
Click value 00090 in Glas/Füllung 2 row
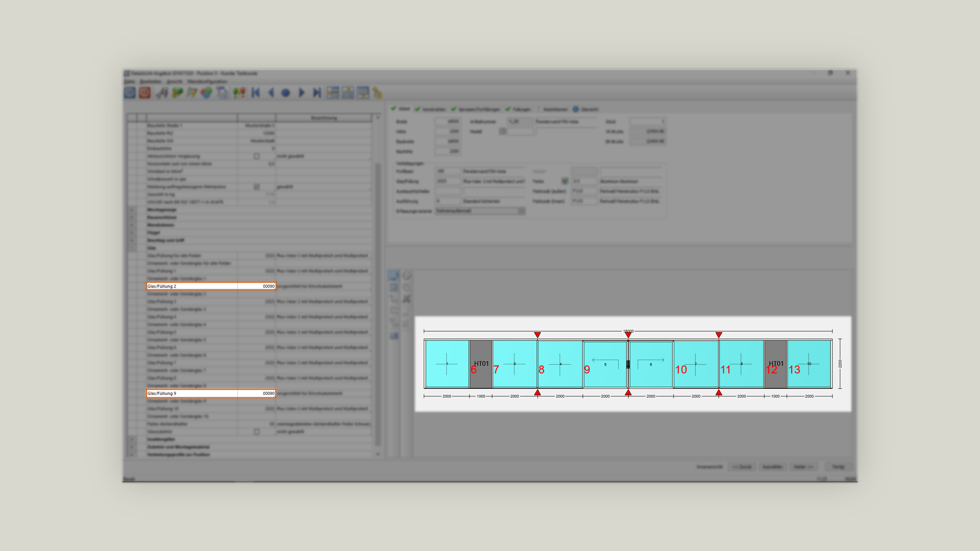[268, 286]
